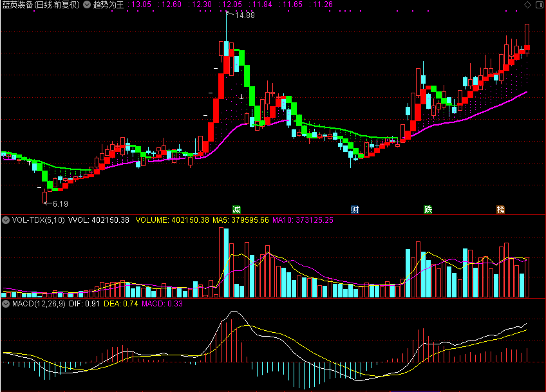The width and height of the screenshot is (546, 392).
Task: Open the circular arrow menu at top right
Action: 539,5
